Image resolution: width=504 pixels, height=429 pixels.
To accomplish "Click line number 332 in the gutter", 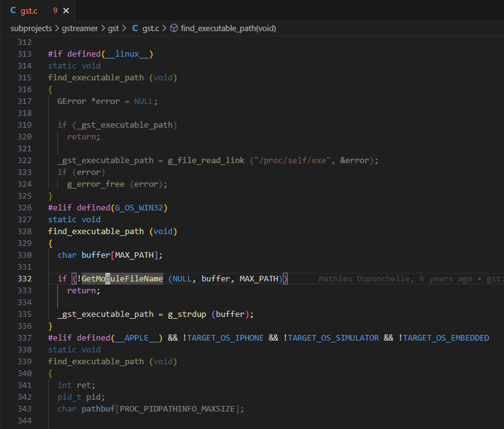I will point(24,279).
